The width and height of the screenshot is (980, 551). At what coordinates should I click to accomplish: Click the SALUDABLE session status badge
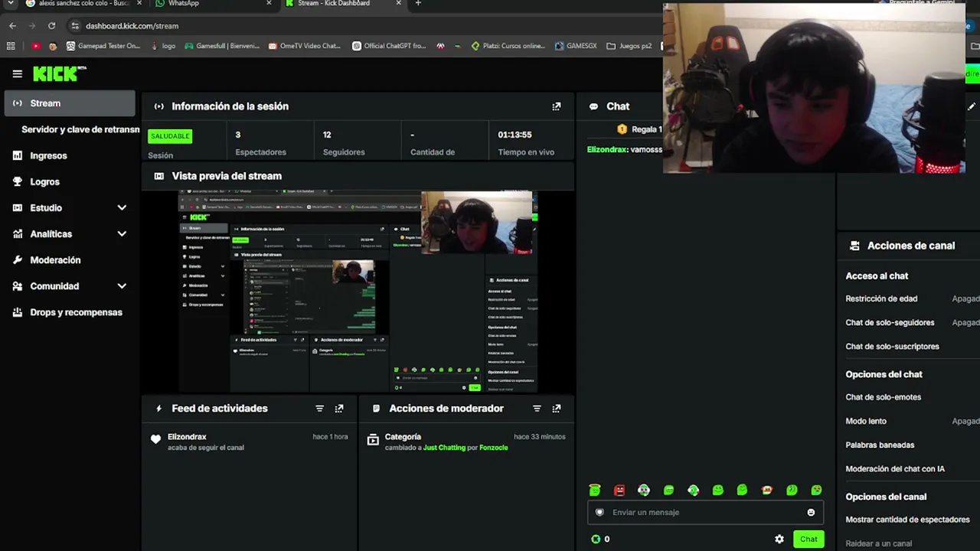(x=170, y=136)
